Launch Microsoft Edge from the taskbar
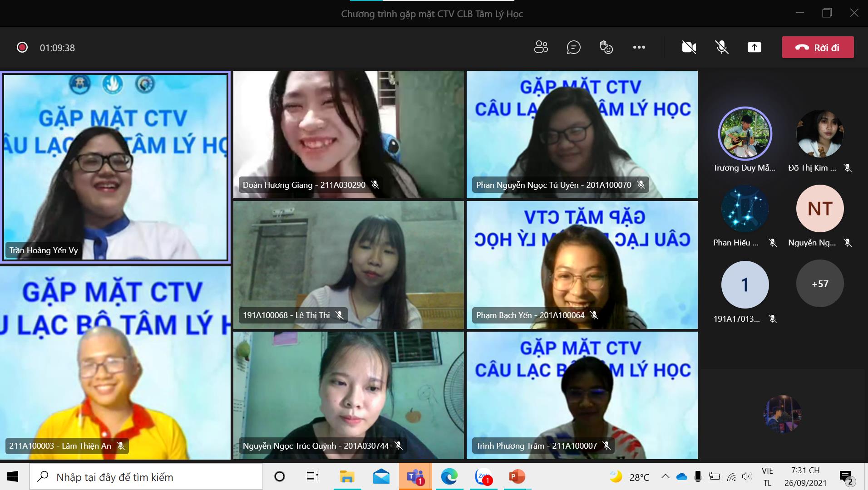Viewport: 868px width, 490px height. 449,477
